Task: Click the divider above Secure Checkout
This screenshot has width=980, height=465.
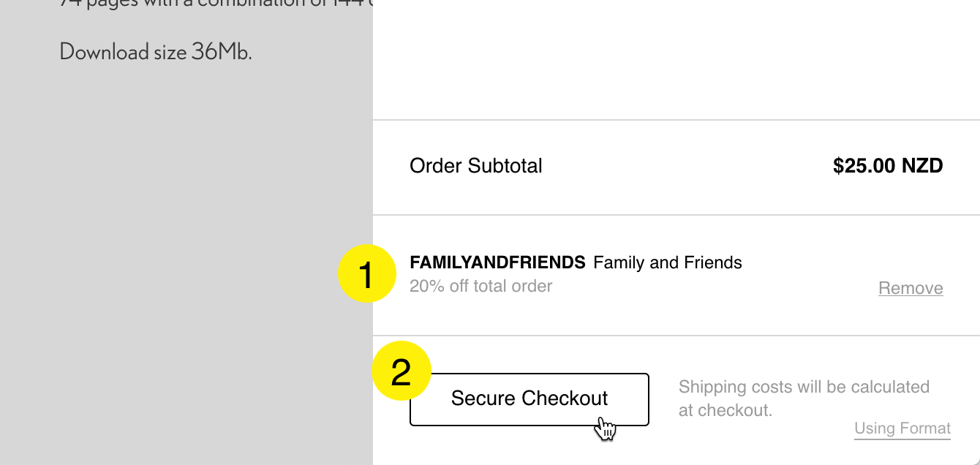Action: pos(676,336)
